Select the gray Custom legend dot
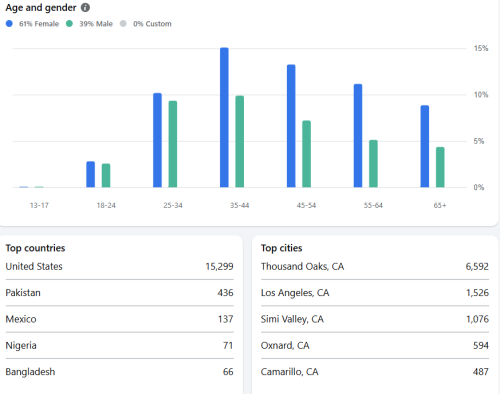This screenshot has width=500, height=394. coord(123,24)
